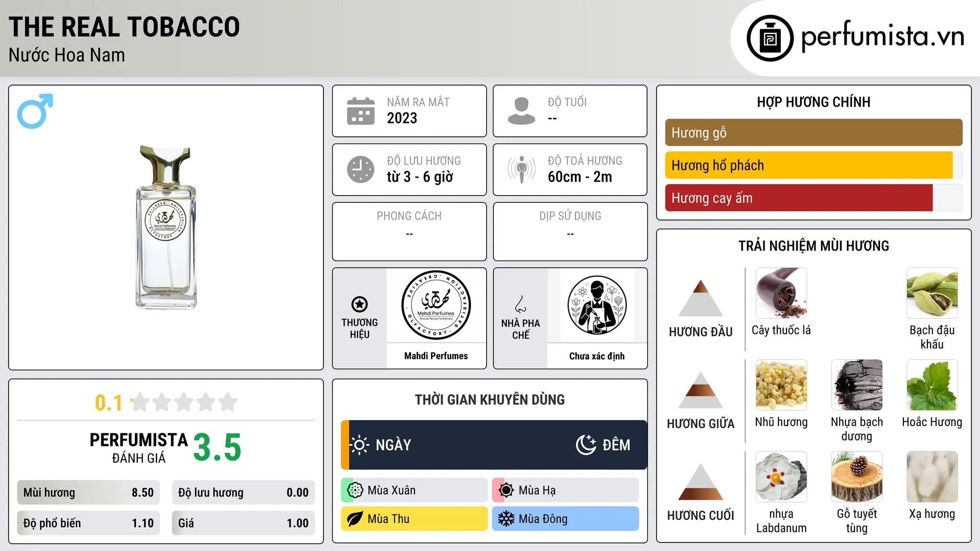Click the Trải nghiệm mùi hương heading
This screenshot has height=551, width=980.
tap(813, 246)
